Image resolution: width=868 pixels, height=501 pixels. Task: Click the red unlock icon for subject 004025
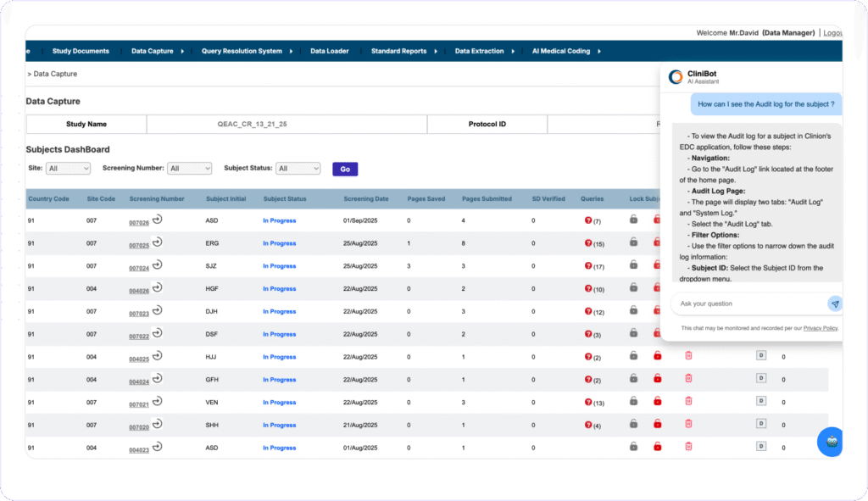[657, 356]
